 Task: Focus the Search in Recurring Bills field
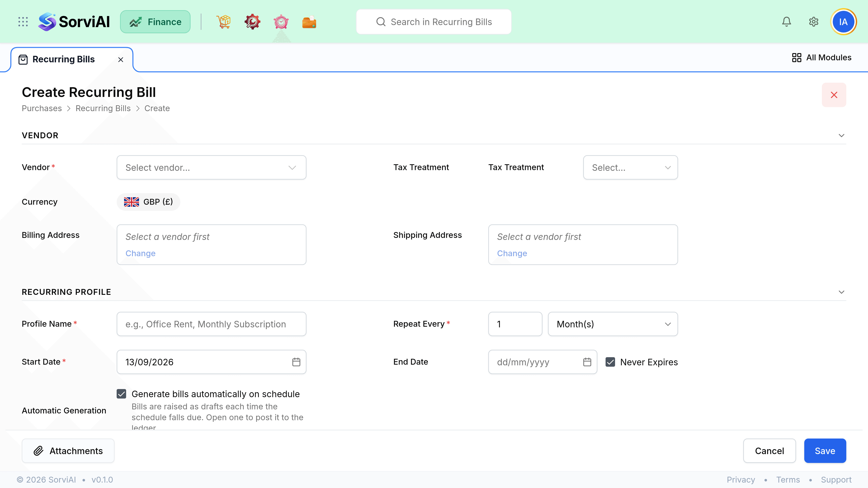(434, 22)
